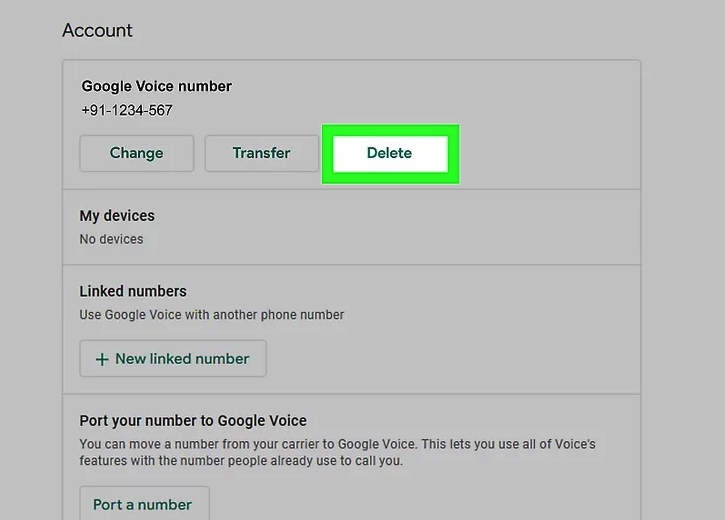Click the line starting 'You can move a number'
The image size is (725, 520).
coord(337,444)
